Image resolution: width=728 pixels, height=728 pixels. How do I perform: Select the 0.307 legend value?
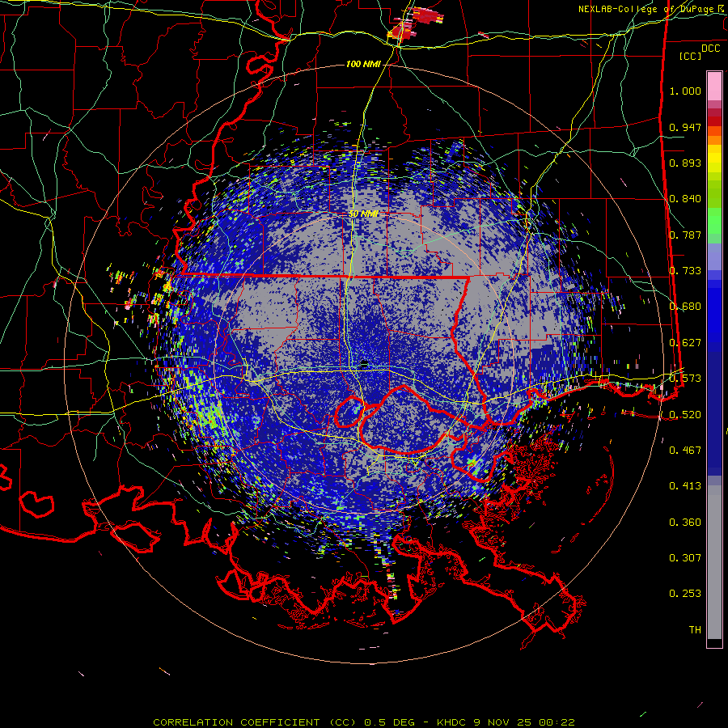click(685, 558)
